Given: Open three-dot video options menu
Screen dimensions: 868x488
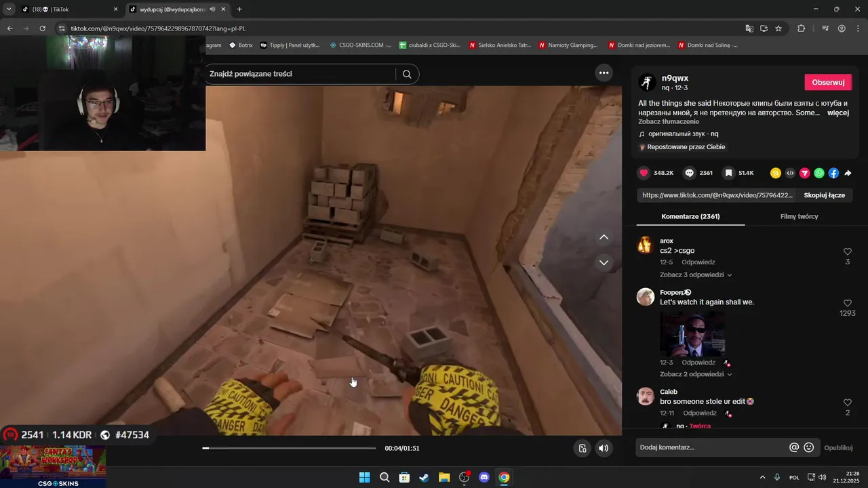Looking at the screenshot, I should click(x=604, y=73).
